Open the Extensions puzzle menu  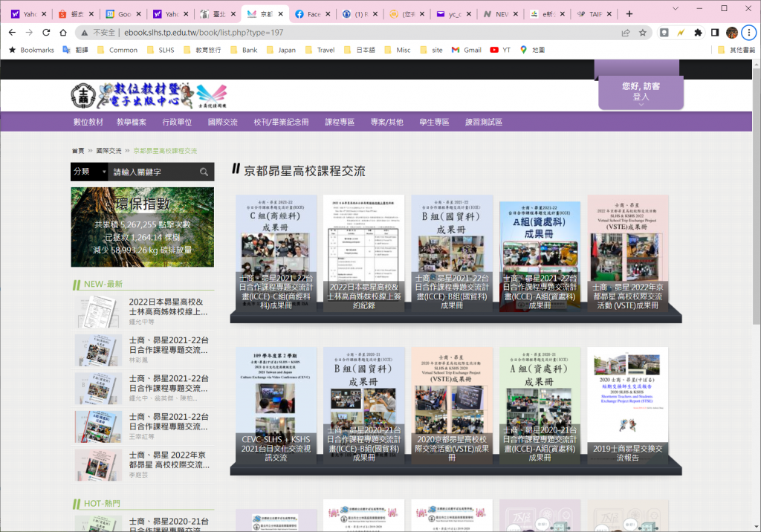coord(698,33)
